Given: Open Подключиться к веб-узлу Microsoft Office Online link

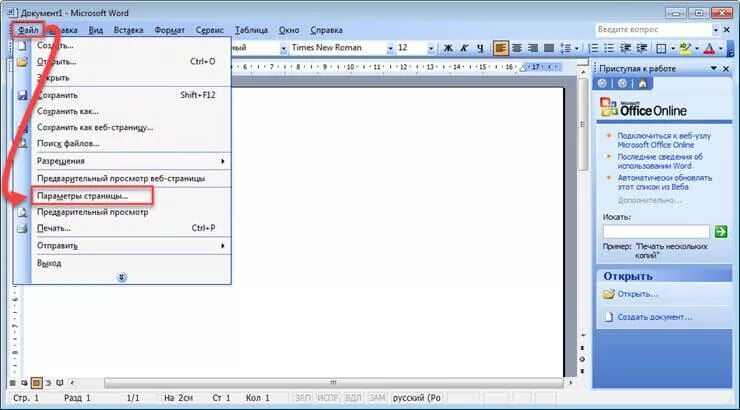Looking at the screenshot, I should click(x=664, y=140).
